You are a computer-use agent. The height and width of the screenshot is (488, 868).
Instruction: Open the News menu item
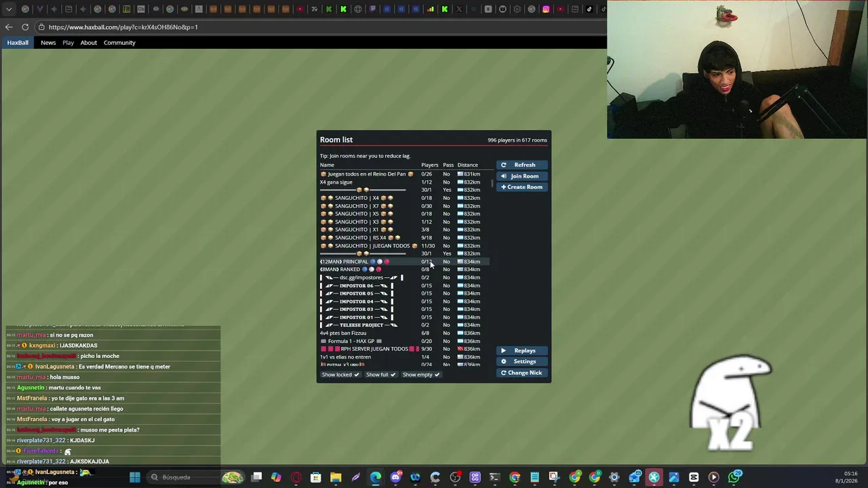pyautogui.click(x=48, y=43)
